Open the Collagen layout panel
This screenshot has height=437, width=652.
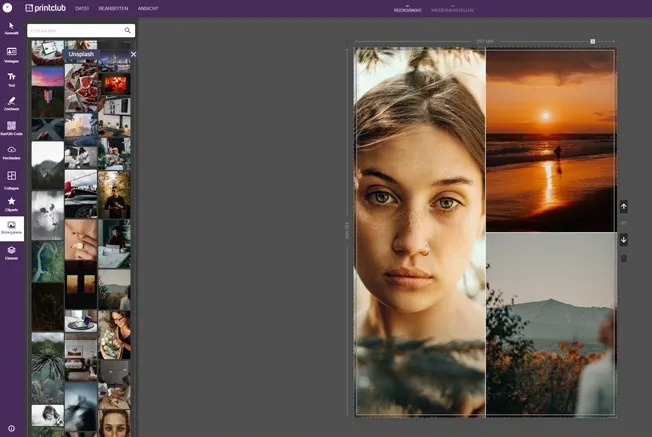tap(11, 178)
